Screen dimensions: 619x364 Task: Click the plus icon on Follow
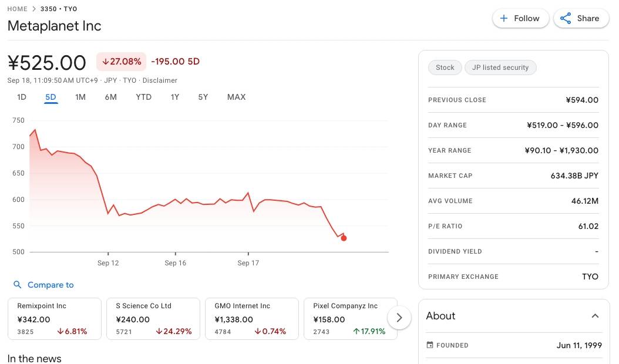coord(504,18)
